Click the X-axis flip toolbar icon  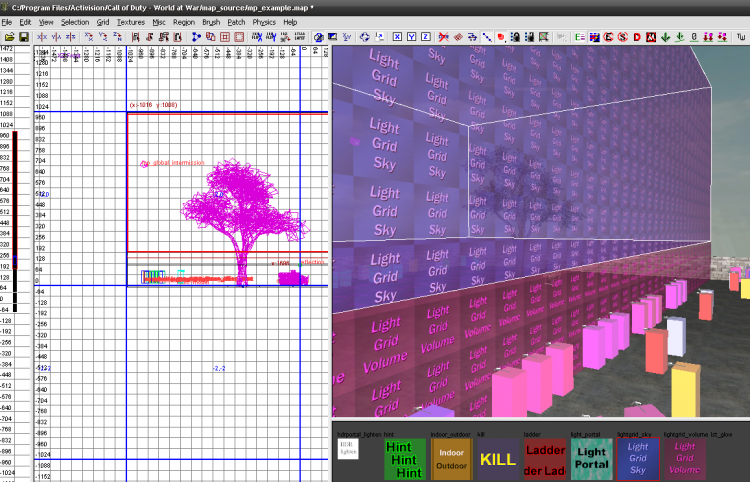[40, 37]
